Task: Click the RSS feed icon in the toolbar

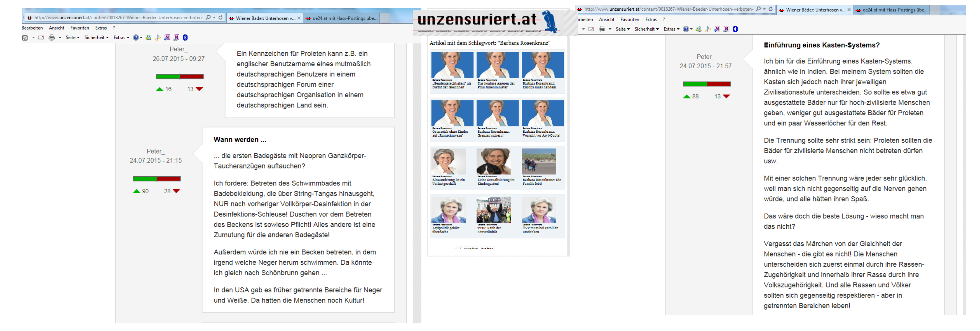Action: 25,38
